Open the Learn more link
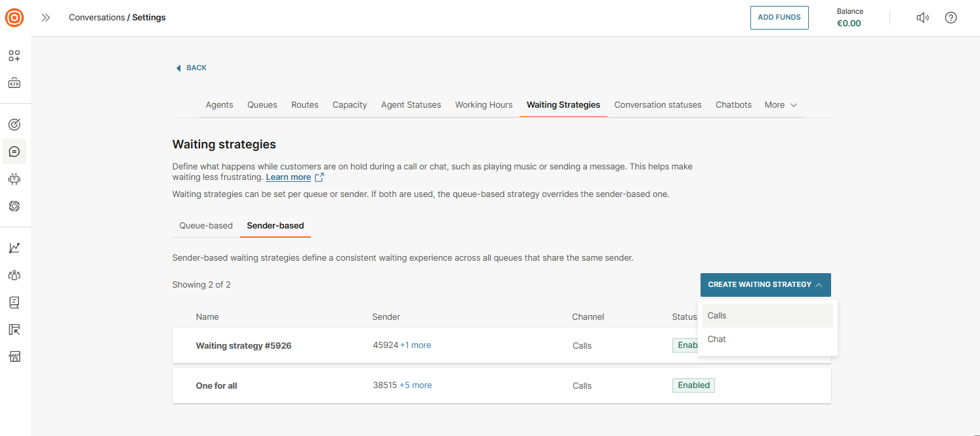980x436 pixels. [x=289, y=177]
